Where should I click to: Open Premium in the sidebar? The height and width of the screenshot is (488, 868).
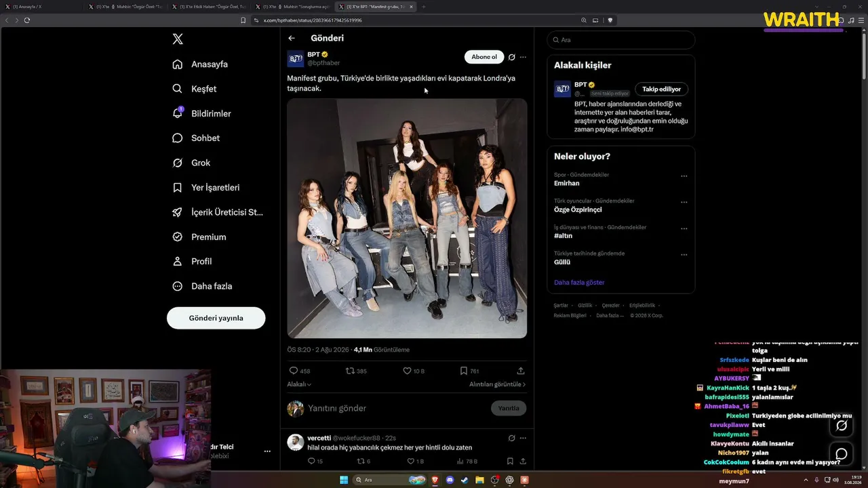point(199,237)
